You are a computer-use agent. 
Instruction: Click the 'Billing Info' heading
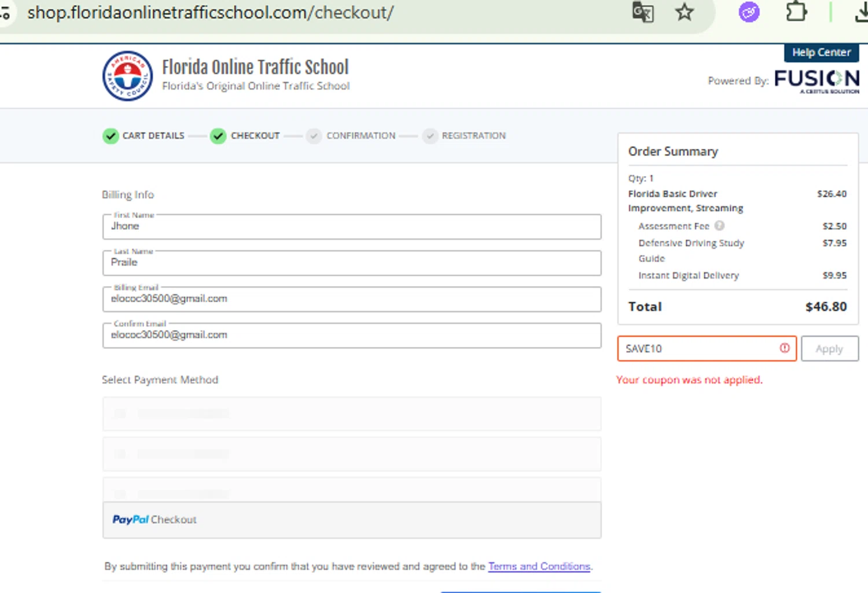(x=128, y=195)
